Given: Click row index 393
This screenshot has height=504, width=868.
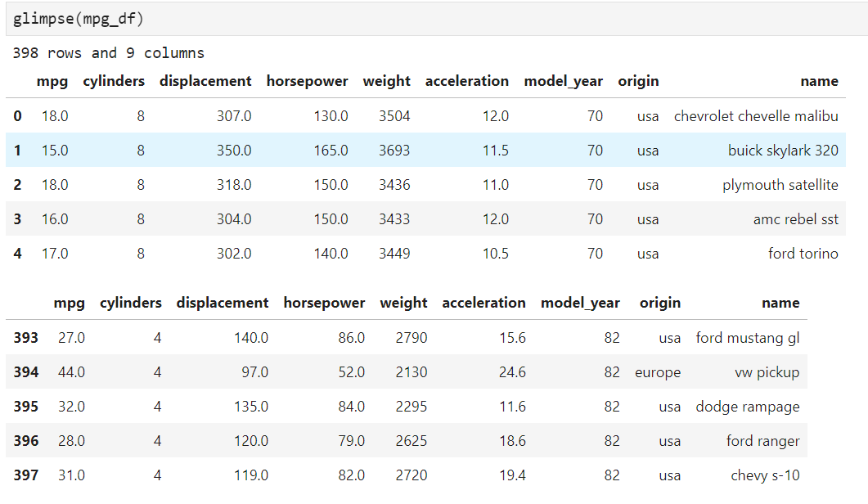Looking at the screenshot, I should tap(25, 338).
